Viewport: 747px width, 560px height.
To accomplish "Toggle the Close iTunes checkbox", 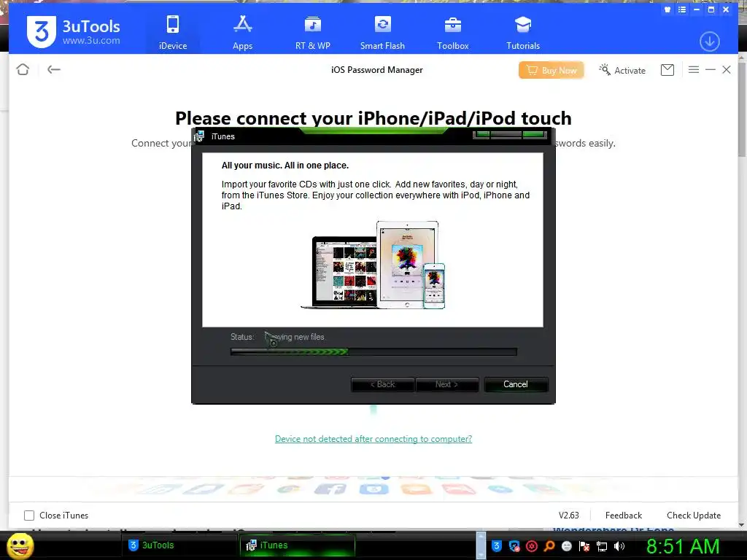I will coord(29,516).
